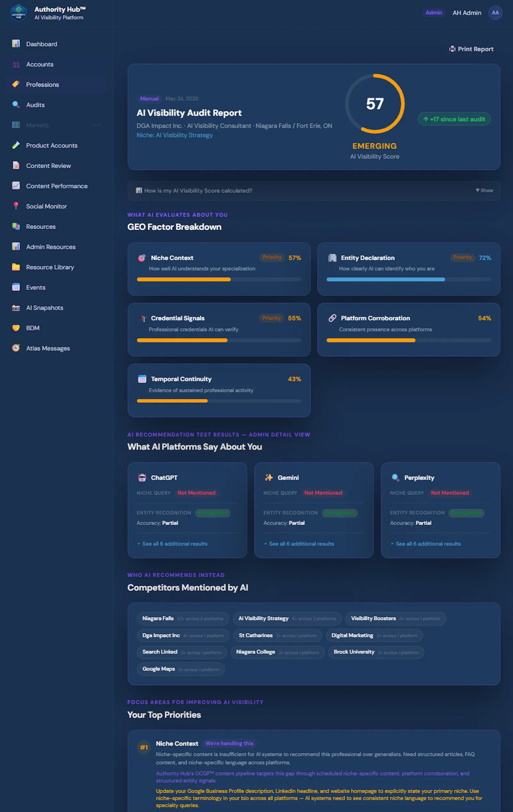Go to the Accounts section
The height and width of the screenshot is (812, 513).
click(57, 64)
